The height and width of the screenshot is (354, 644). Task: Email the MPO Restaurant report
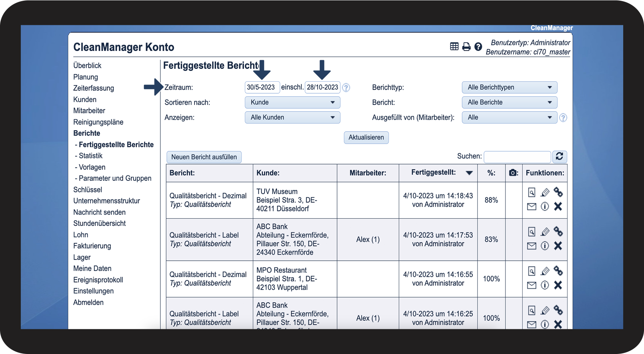click(532, 285)
